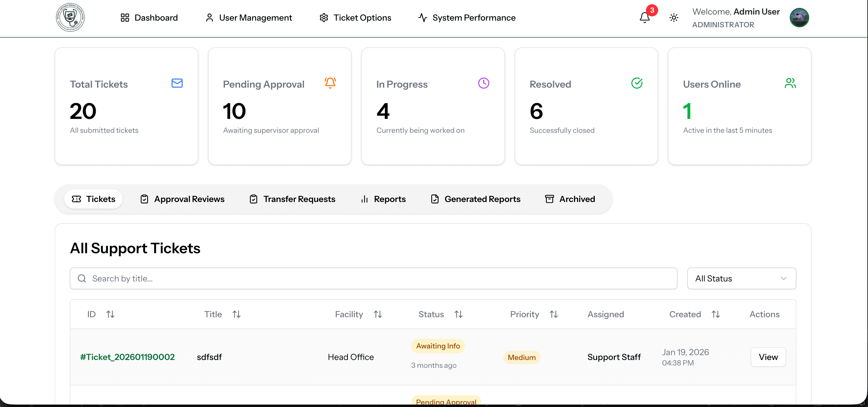The image size is (868, 407).
Task: View ticket #Ticket_202601190002
Action: (x=768, y=357)
